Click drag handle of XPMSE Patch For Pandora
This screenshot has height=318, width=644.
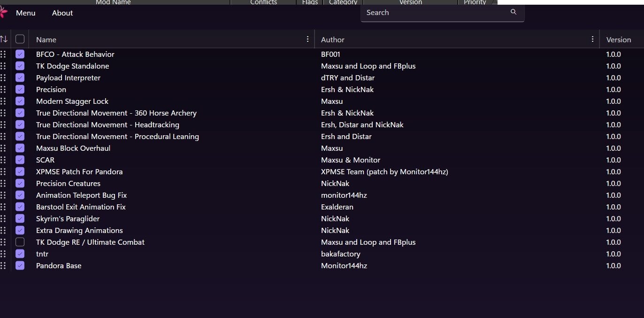(x=3, y=171)
